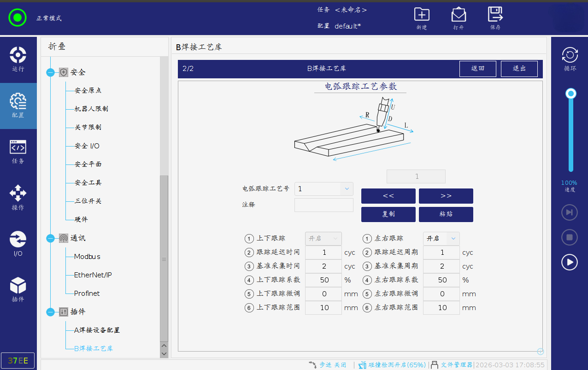Select 安全平面 in the tree
Image resolution: width=588 pixels, height=370 pixels.
(x=88, y=164)
